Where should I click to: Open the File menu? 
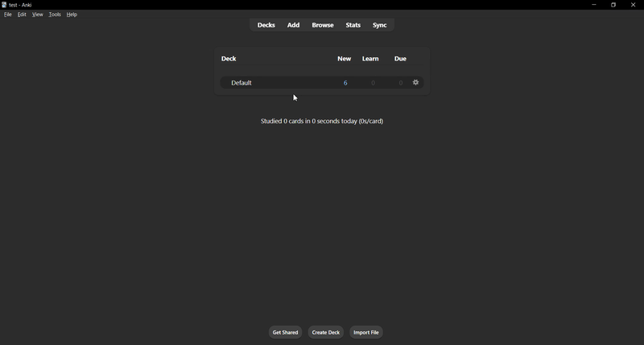[8, 15]
